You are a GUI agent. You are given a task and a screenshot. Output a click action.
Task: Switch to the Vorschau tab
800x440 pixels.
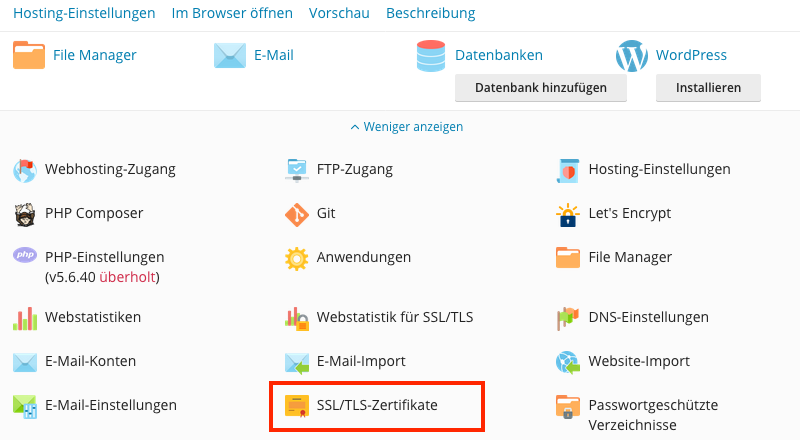[341, 13]
